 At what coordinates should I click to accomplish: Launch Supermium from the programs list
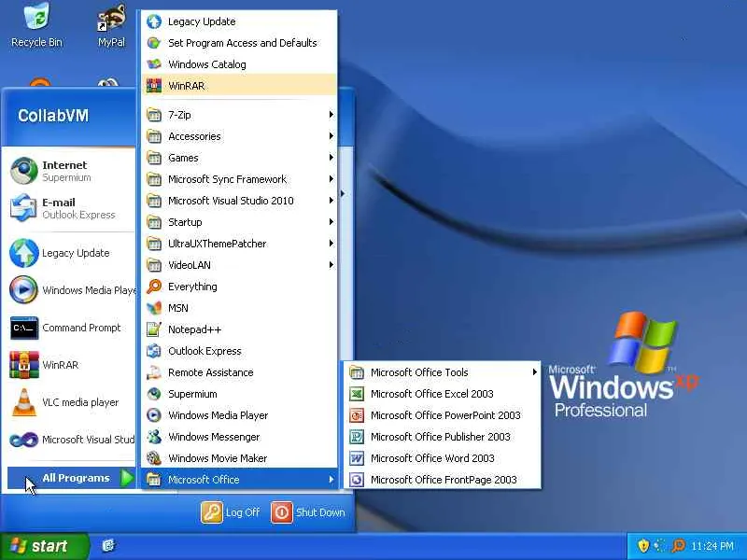pos(239,394)
